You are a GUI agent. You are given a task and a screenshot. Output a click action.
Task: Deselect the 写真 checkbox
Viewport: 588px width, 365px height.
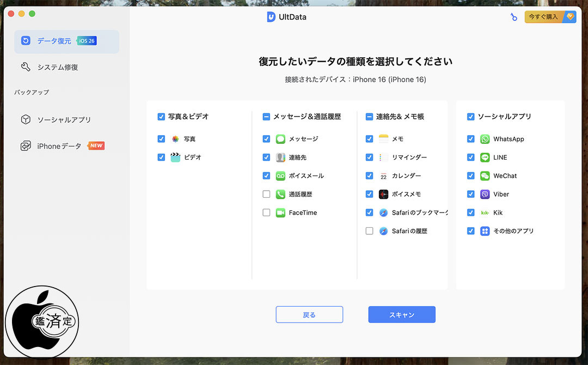161,139
